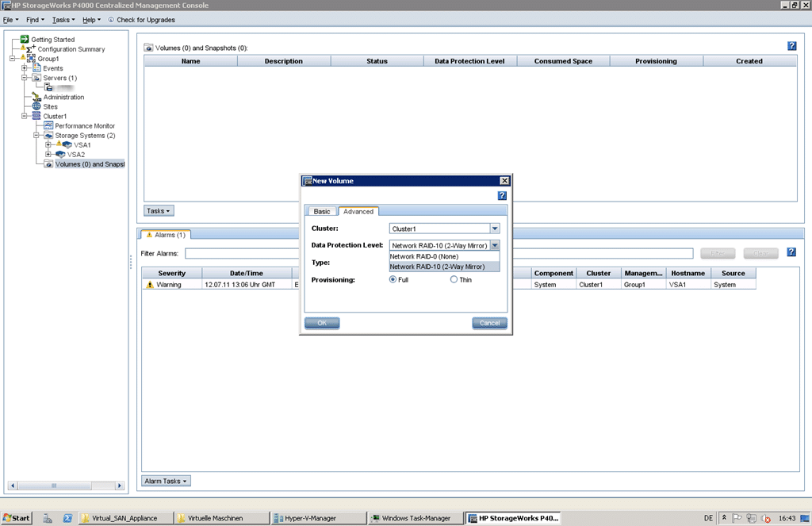
Task: Open the Cluster dropdown in New Volume
Action: [x=495, y=228]
